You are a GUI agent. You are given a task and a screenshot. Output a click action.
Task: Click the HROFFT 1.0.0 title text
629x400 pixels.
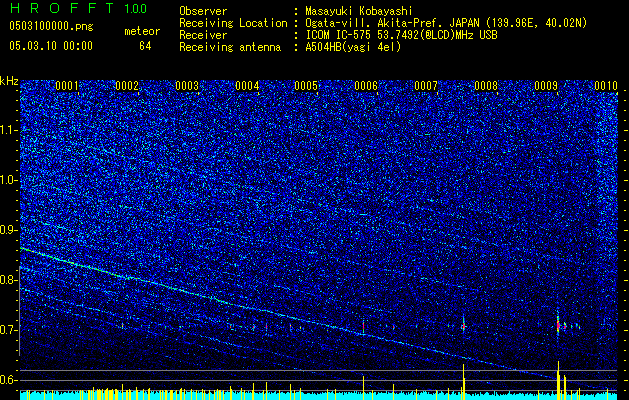(78, 8)
